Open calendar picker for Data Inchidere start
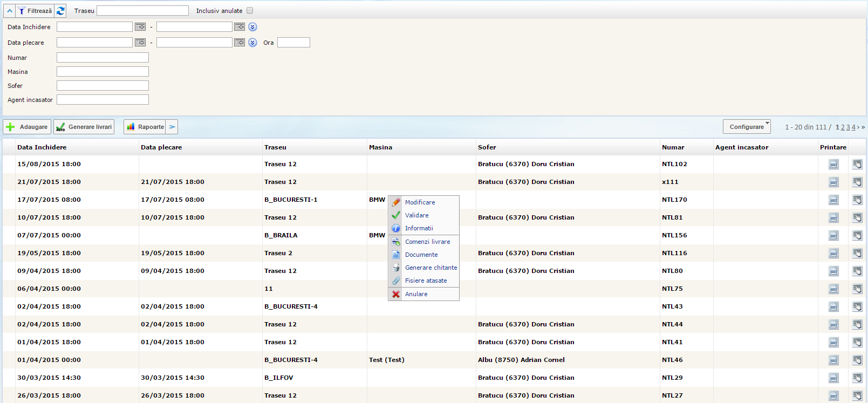868x403 pixels. 140,27
